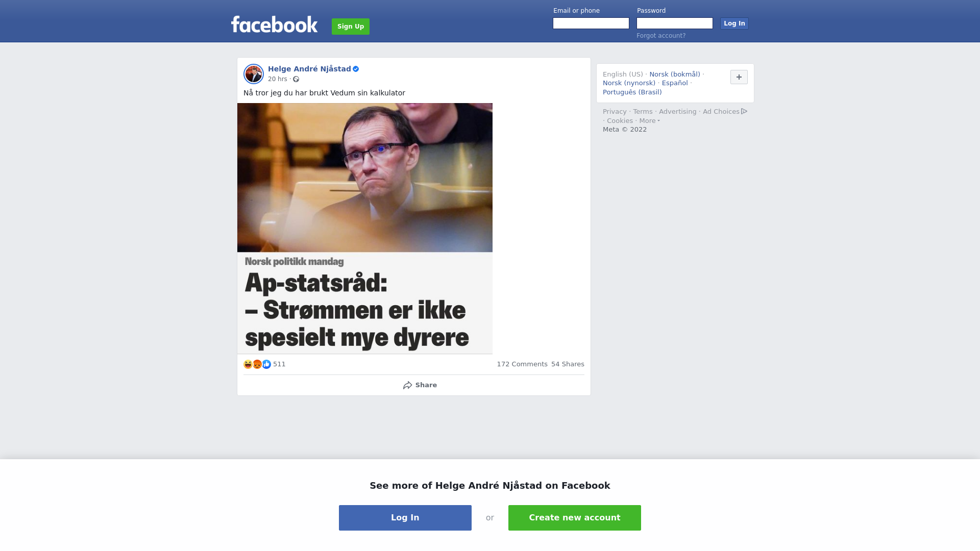Share the post using Share button
The width and height of the screenshot is (980, 551).
click(420, 385)
